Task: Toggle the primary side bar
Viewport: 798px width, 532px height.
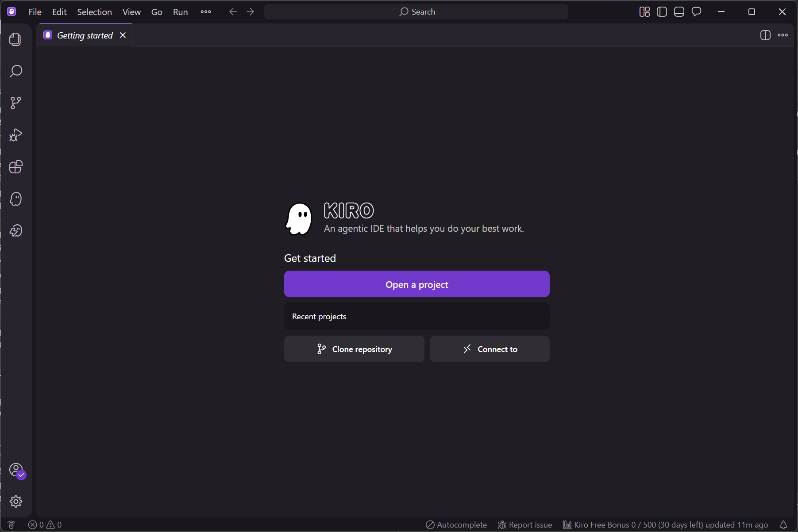Action: [662, 12]
